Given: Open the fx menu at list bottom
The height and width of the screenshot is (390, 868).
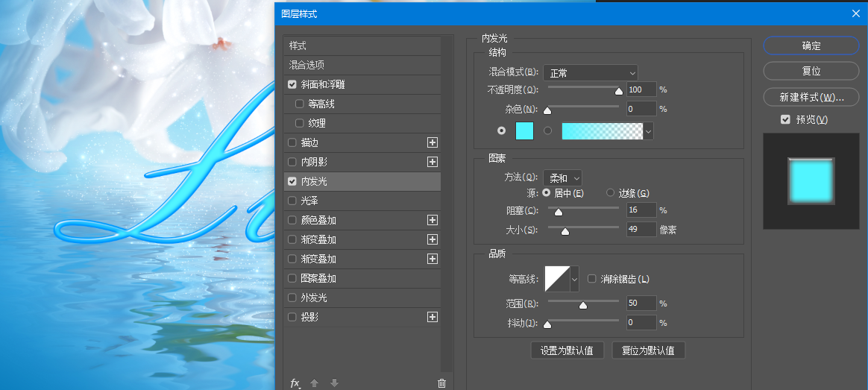Looking at the screenshot, I should pos(295,383).
